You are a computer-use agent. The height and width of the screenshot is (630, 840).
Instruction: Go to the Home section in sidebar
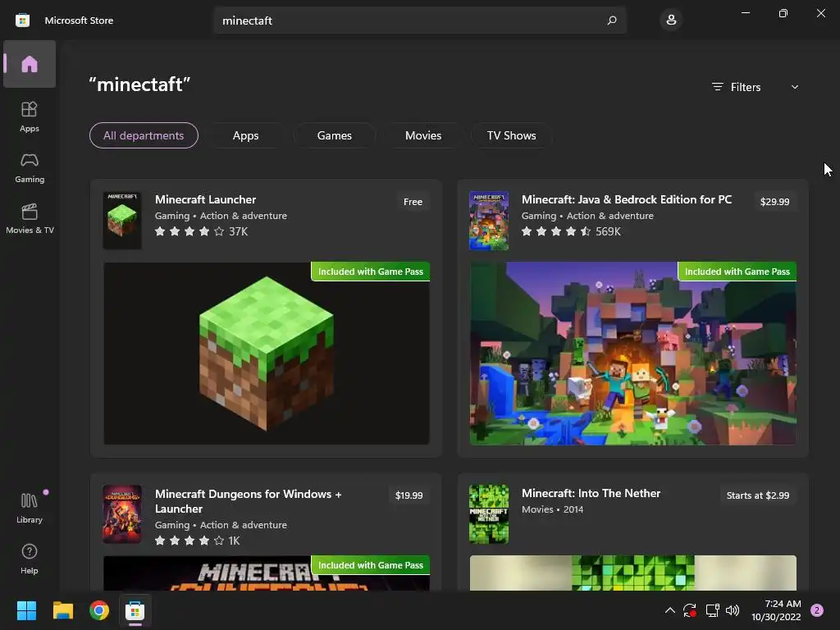30,64
